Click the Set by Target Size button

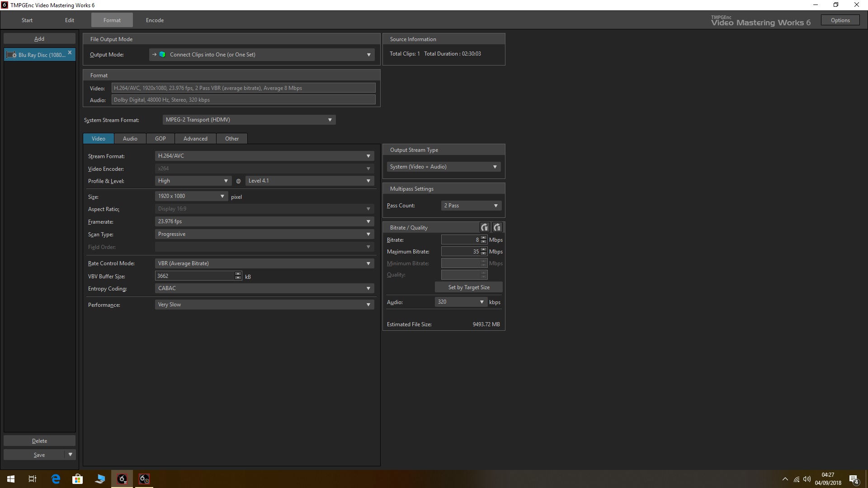pyautogui.click(x=469, y=287)
